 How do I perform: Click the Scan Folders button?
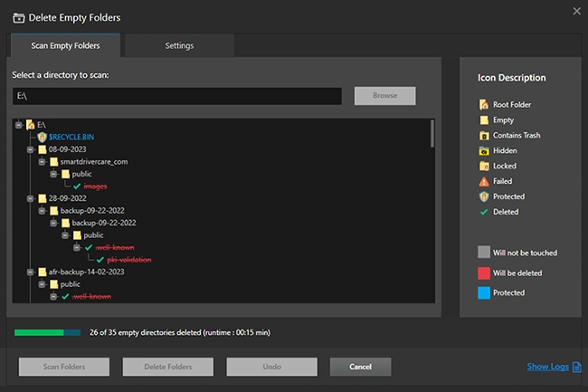tap(64, 367)
